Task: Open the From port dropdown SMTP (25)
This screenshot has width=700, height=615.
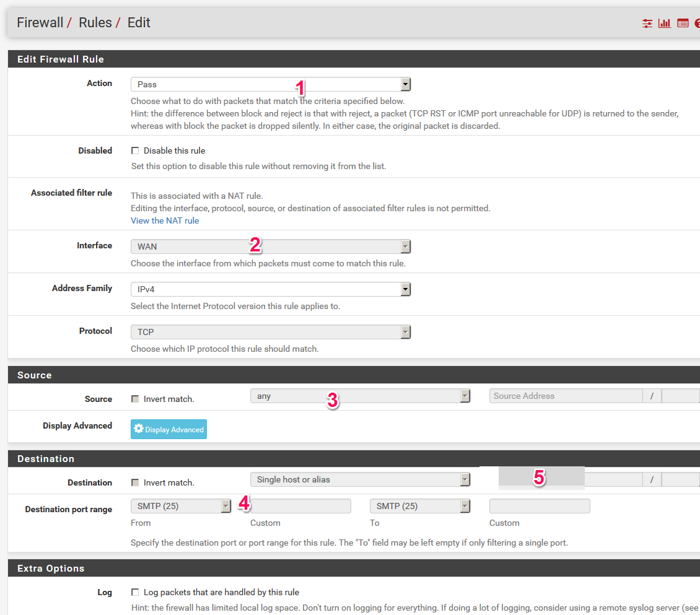Action: pos(181,506)
